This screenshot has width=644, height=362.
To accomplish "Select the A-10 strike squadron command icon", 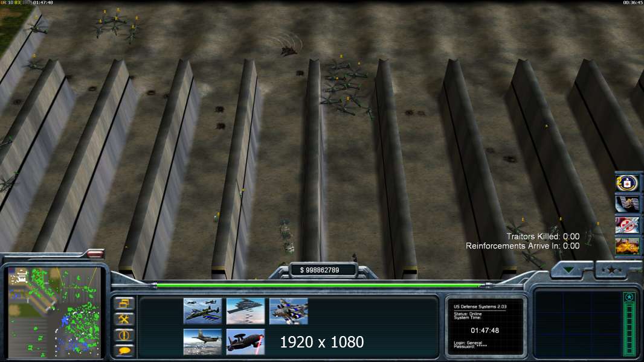I will click(202, 311).
